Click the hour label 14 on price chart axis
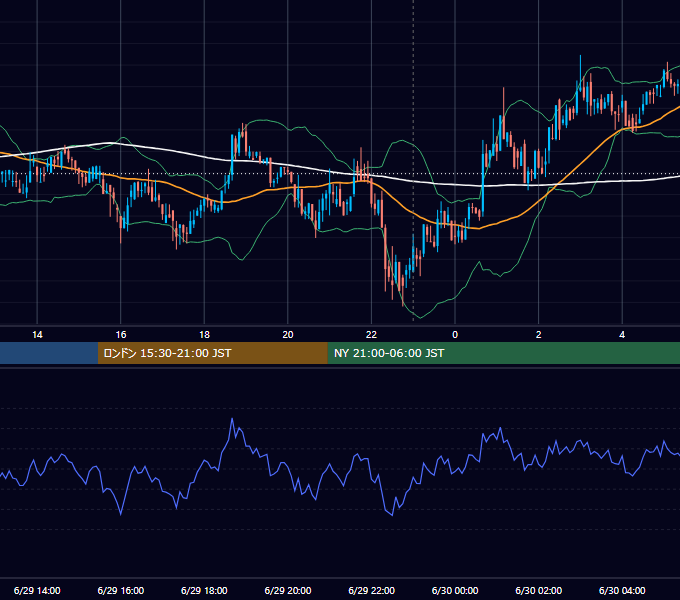 (37, 335)
